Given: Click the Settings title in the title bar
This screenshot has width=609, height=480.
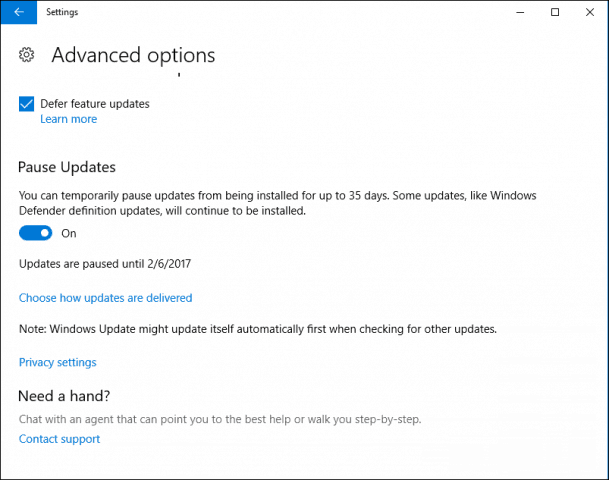Looking at the screenshot, I should coord(62,12).
